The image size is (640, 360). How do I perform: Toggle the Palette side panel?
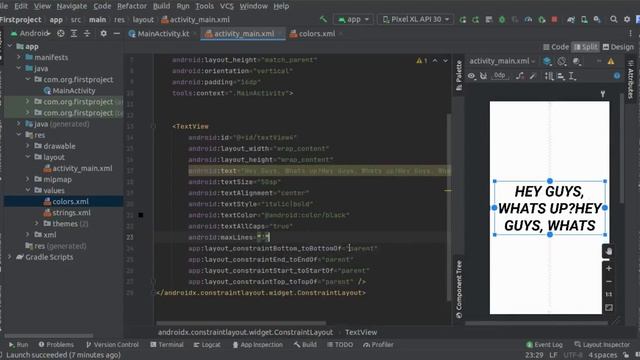coord(459,76)
